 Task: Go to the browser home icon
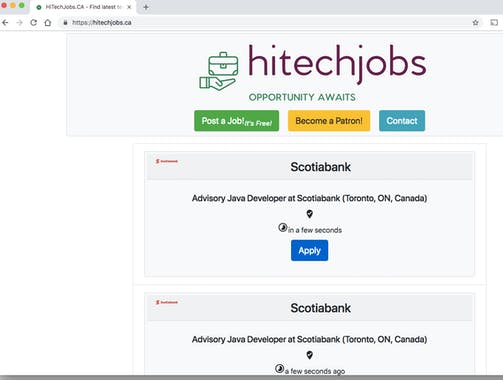pyautogui.click(x=48, y=23)
